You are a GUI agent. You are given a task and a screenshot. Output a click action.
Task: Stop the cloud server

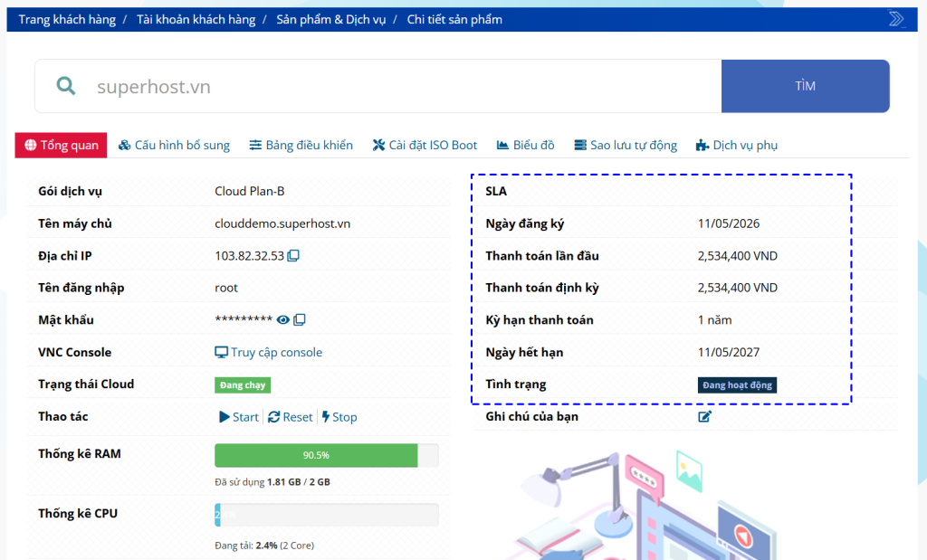click(339, 417)
